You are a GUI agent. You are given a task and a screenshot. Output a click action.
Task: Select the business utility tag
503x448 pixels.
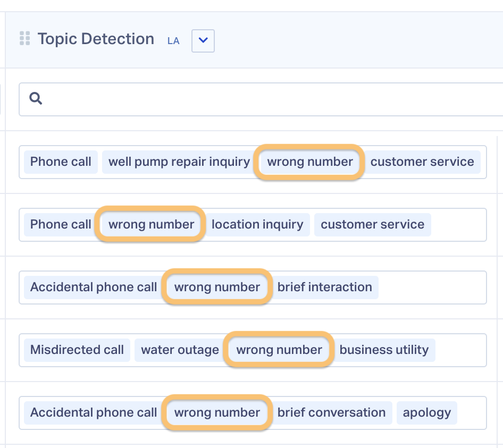coord(384,350)
